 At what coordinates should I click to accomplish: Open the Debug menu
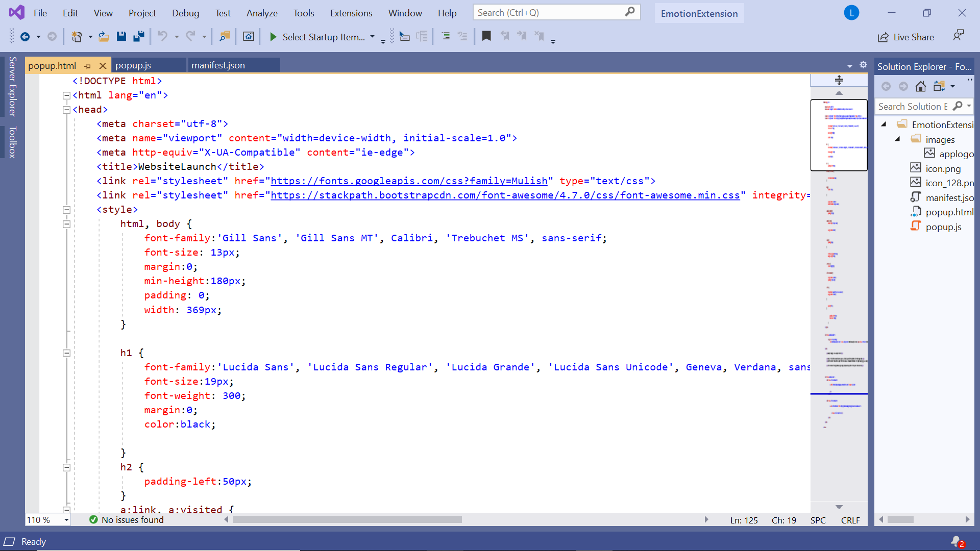[x=185, y=13]
